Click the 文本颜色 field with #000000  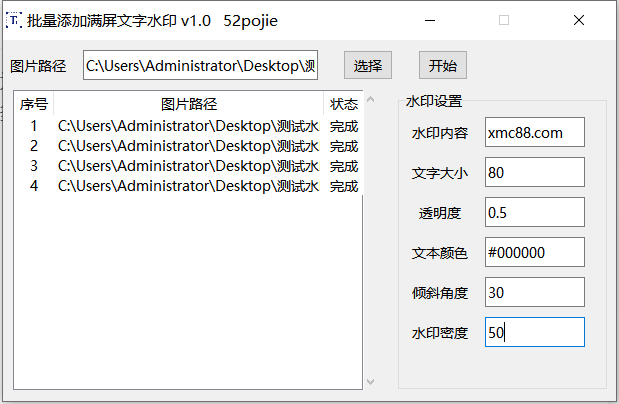tap(534, 253)
